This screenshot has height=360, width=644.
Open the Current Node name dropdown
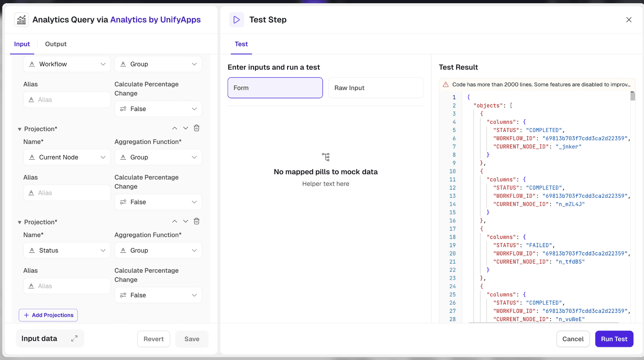67,157
